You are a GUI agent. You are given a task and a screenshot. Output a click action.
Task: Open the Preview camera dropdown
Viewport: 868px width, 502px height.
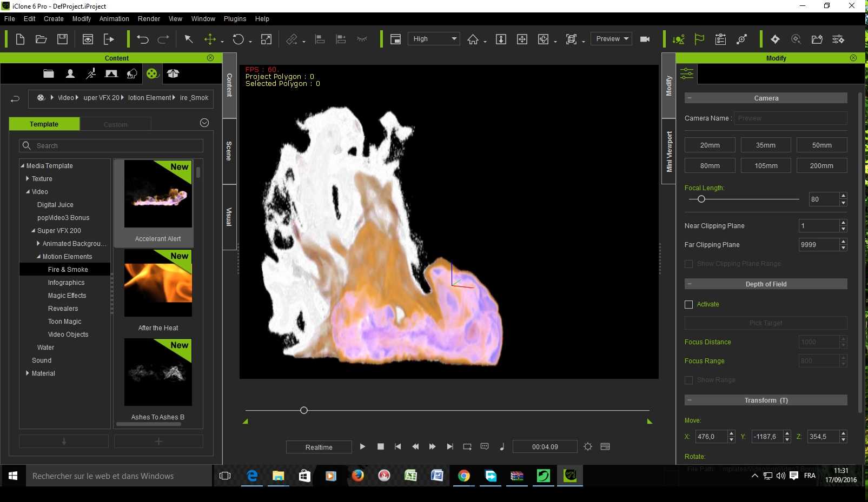click(x=611, y=39)
